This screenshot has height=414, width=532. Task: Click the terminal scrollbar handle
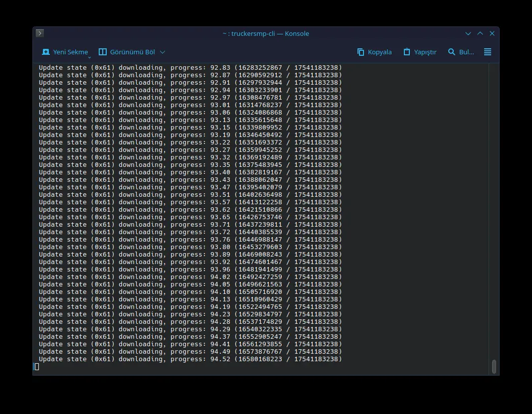click(x=494, y=367)
